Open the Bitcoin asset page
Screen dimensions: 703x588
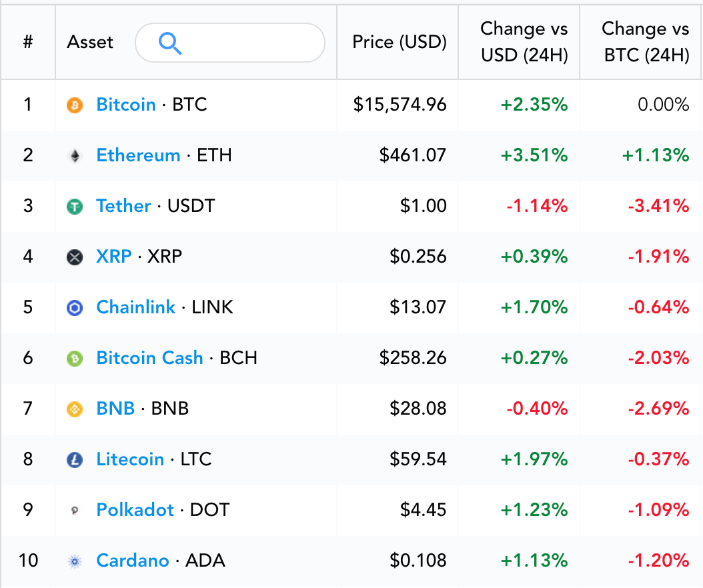[126, 105]
